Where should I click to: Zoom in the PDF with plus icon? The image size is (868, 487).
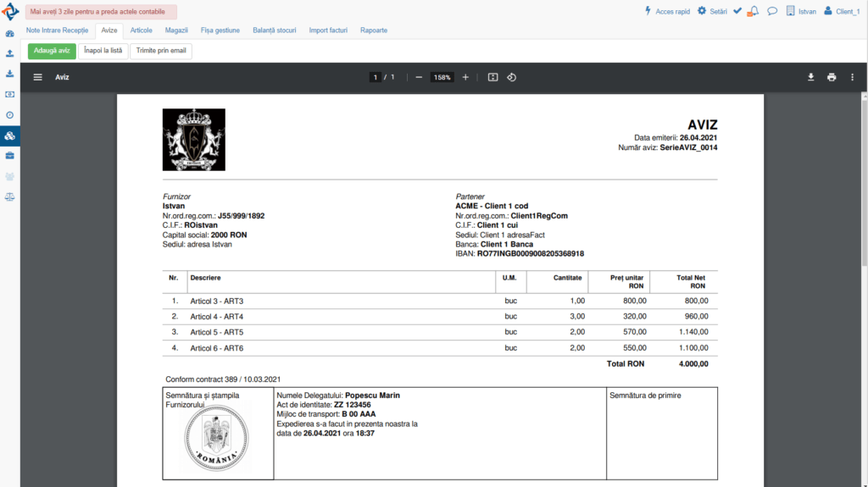tap(465, 77)
